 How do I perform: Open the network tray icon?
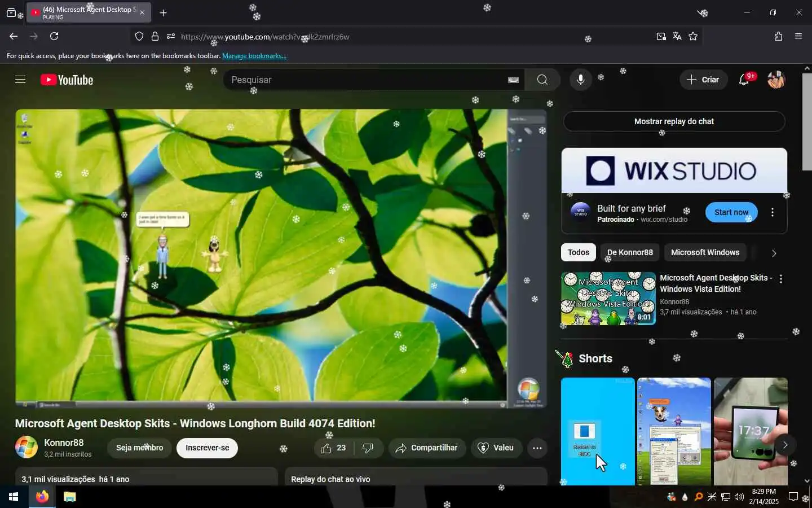coord(726,497)
